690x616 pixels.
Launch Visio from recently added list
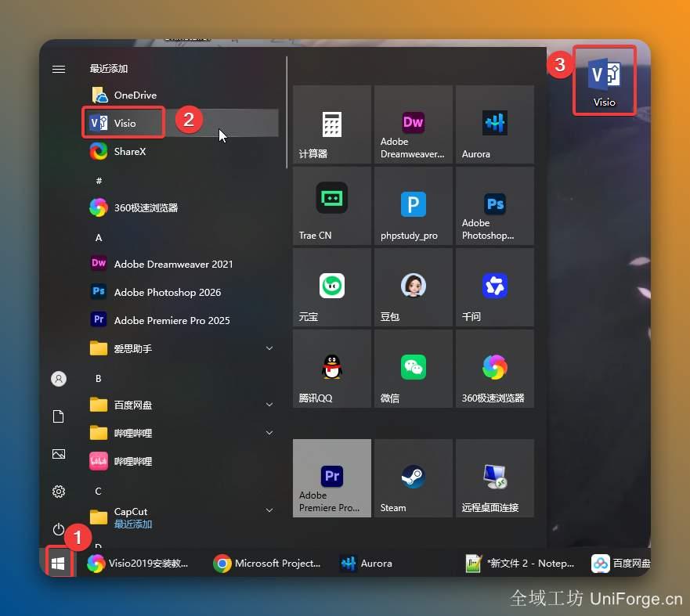pos(180,123)
